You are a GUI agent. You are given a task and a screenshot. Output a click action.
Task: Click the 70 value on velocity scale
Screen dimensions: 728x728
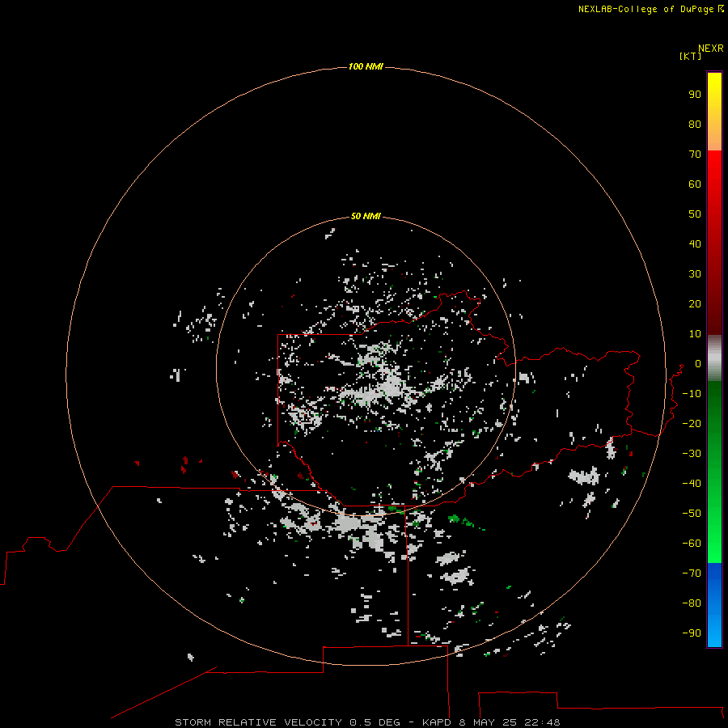695,154
